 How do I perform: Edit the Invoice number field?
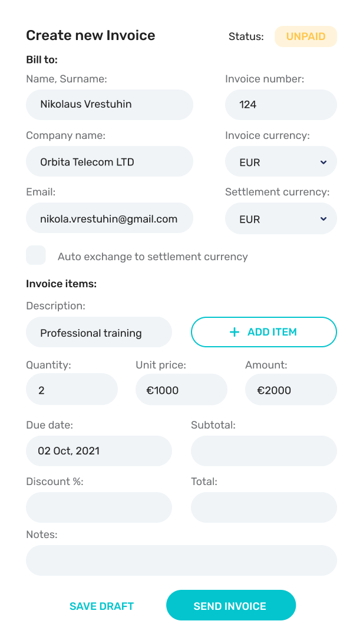[x=280, y=105]
